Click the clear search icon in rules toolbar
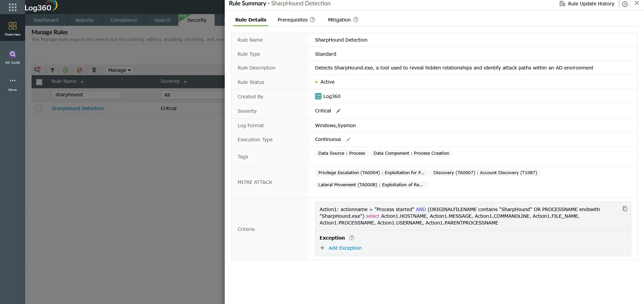644x304 pixels. [x=38, y=70]
